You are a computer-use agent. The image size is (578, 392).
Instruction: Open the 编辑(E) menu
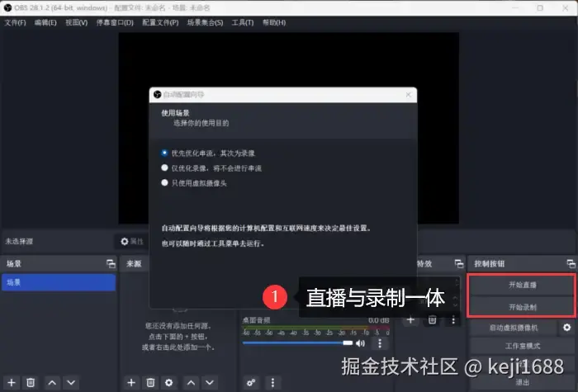(x=45, y=22)
